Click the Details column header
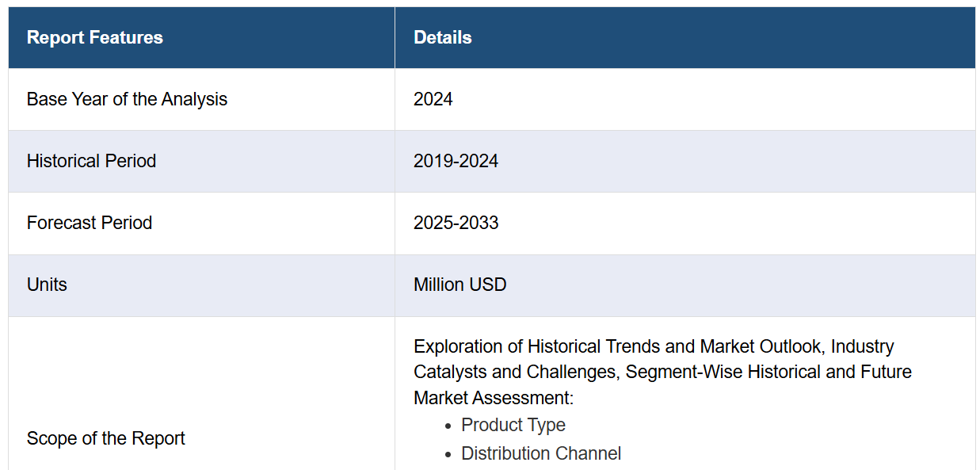Viewport: 980px width, 470px height. coord(442,37)
